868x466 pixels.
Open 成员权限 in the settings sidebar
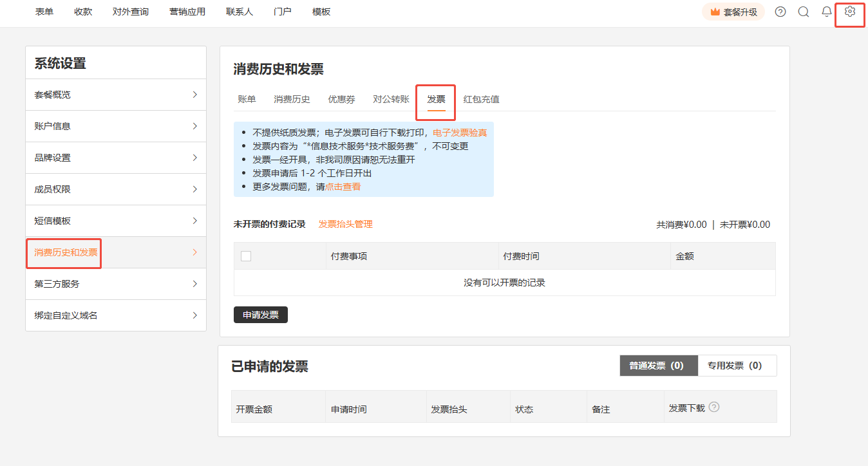116,189
